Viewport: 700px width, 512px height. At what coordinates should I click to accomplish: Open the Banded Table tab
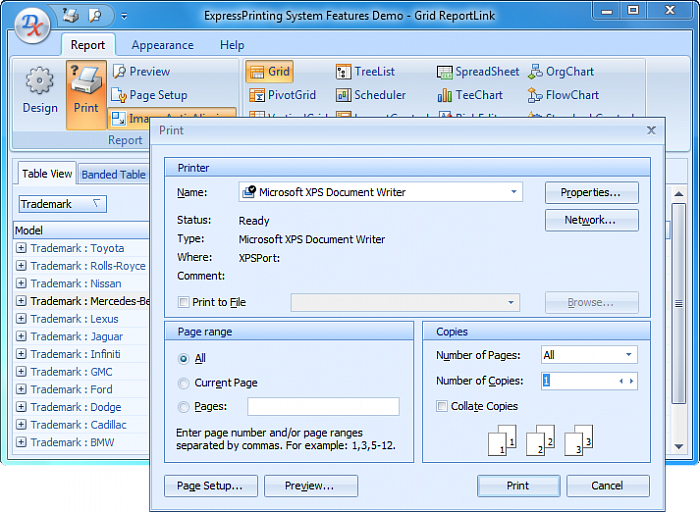113,174
